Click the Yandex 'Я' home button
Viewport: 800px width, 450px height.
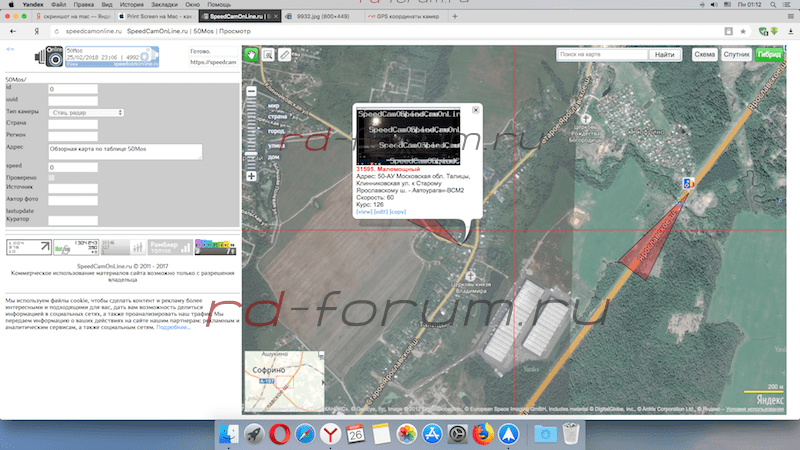[37, 31]
